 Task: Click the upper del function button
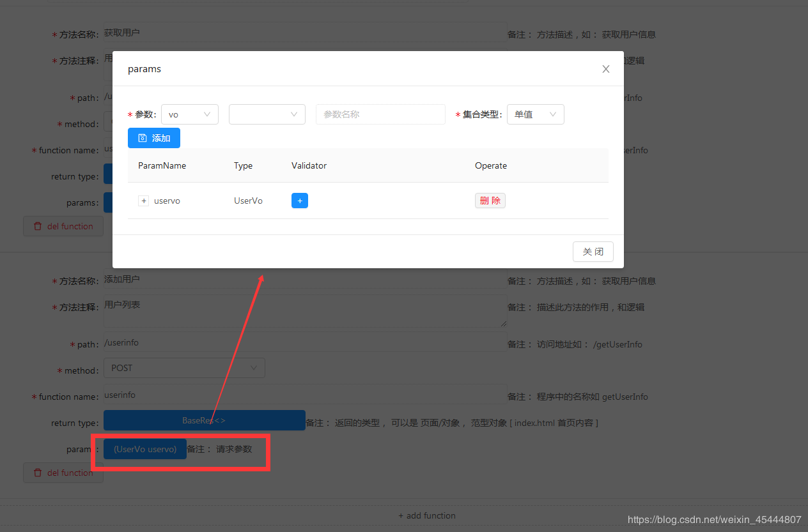63,226
